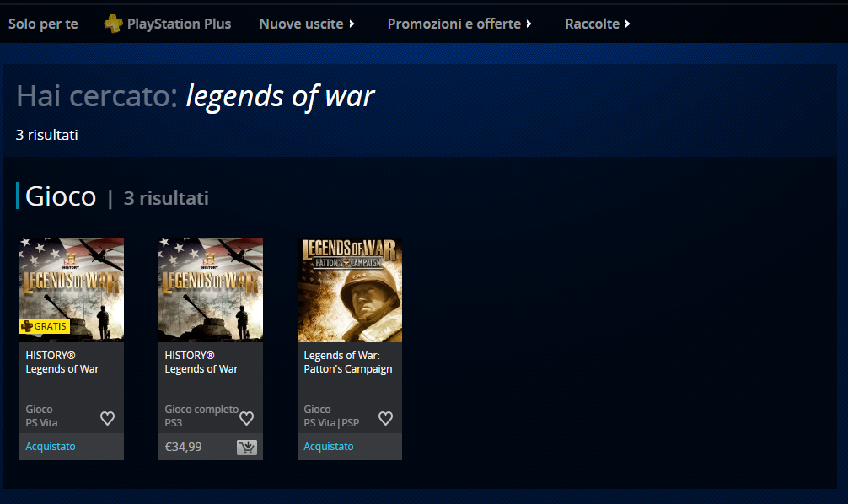
Task: Toggle wishlist heart for Patton's Campaign
Action: (385, 418)
